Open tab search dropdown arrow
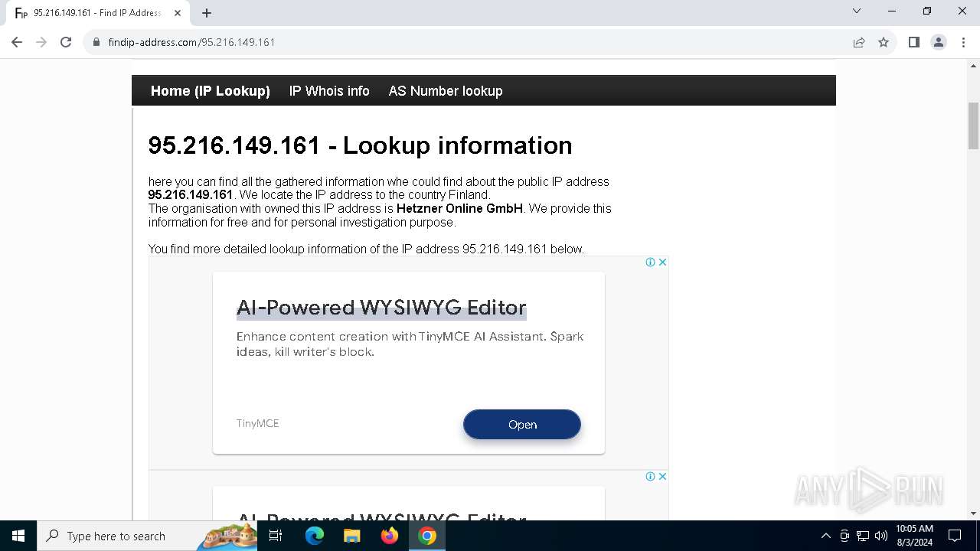 tap(857, 11)
